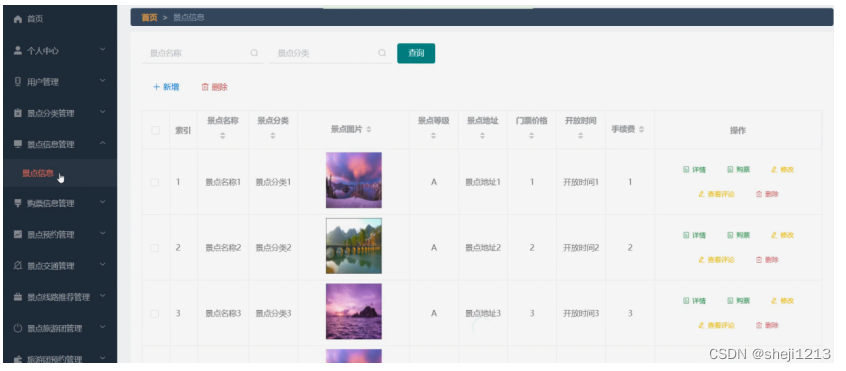Click red 删除 in the 景点名称1 row

(x=767, y=194)
